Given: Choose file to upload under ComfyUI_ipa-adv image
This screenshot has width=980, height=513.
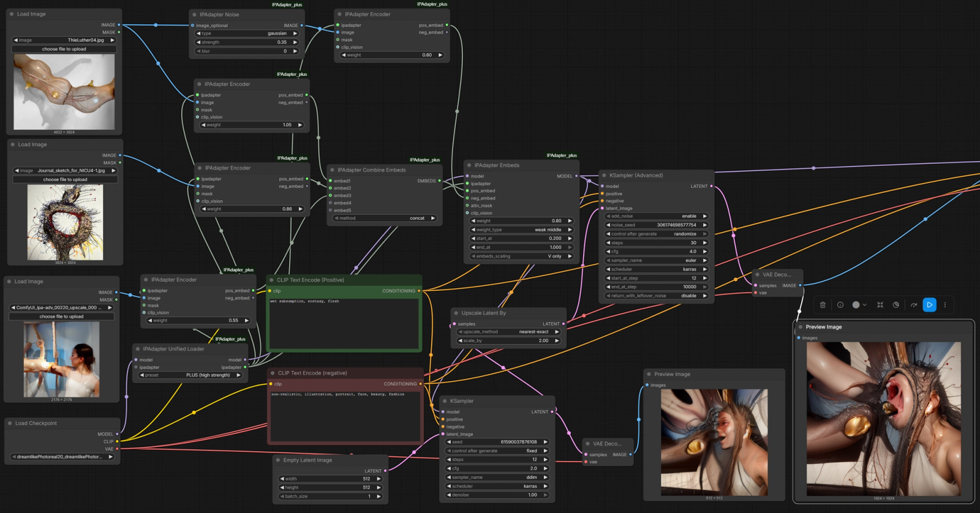Looking at the screenshot, I should click(x=61, y=316).
